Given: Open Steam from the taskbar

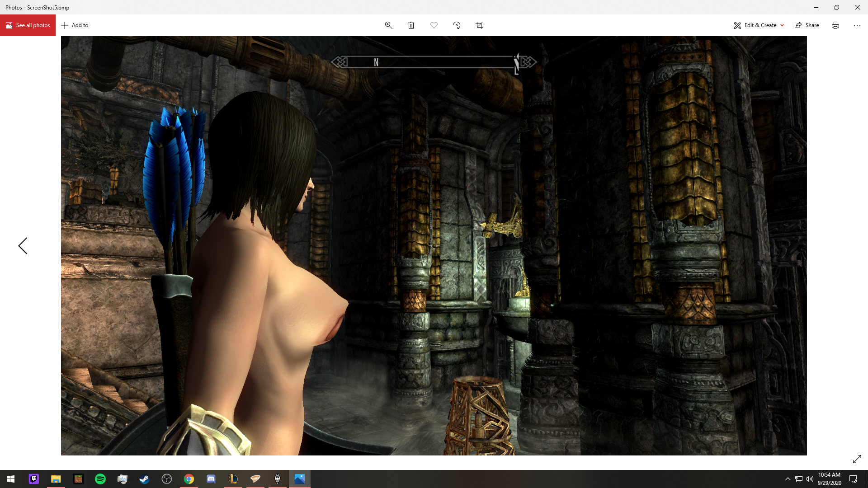Looking at the screenshot, I should (x=145, y=479).
